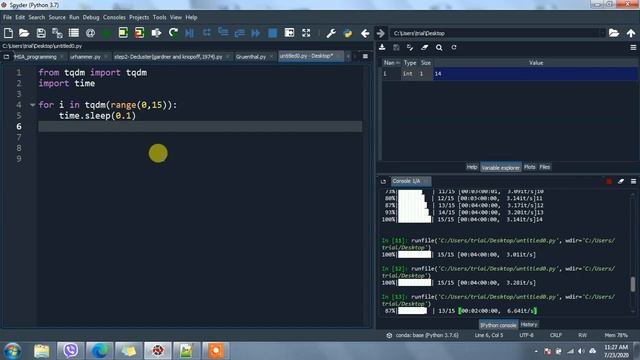Create a new file using toolbar icon
640x360 pixels.
click(8, 33)
